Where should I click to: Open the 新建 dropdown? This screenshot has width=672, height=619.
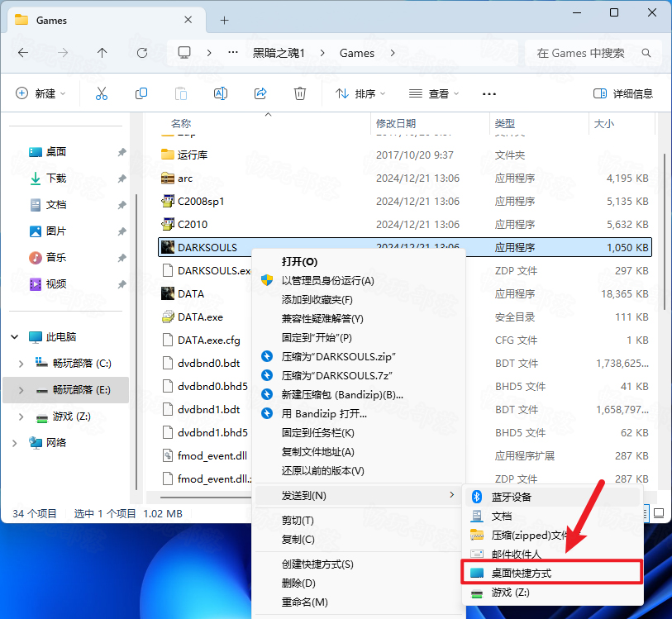click(x=41, y=93)
